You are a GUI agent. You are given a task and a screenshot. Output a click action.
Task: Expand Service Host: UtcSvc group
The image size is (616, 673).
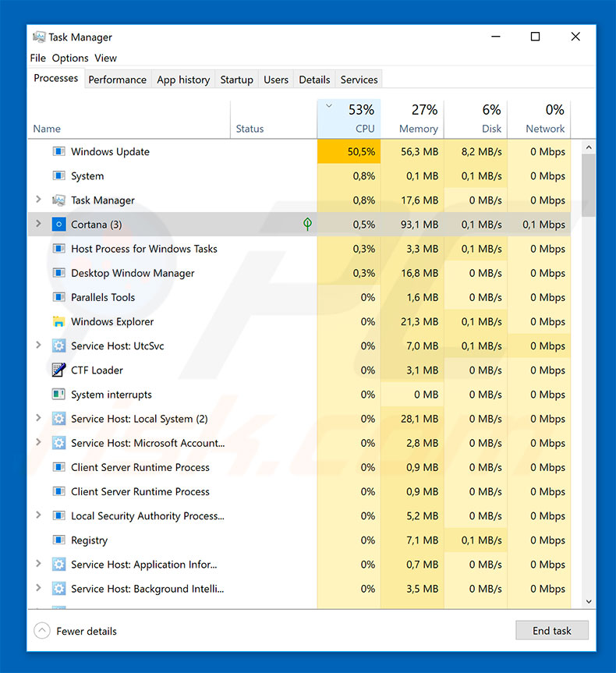pyautogui.click(x=38, y=345)
